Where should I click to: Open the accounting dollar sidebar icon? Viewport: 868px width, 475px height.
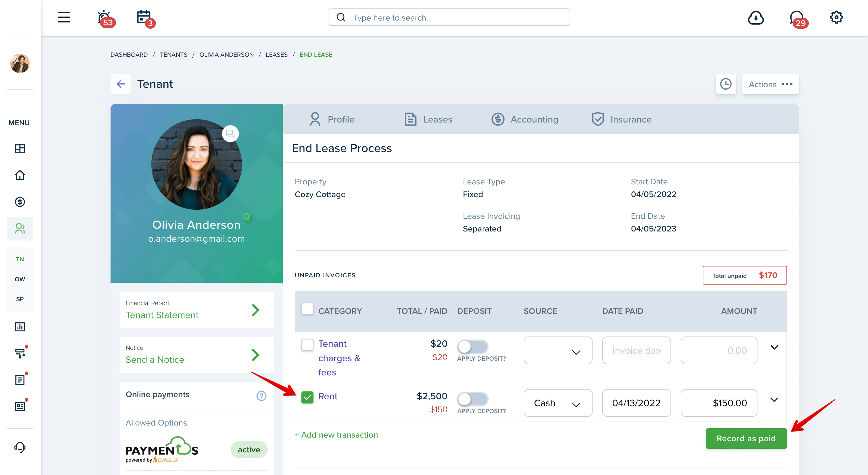20,202
